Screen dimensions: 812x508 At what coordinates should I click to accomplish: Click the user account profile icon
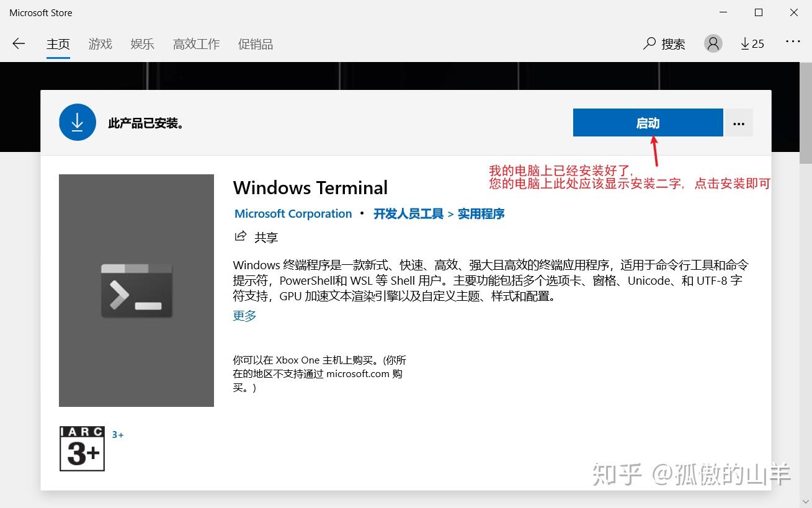pyautogui.click(x=712, y=43)
